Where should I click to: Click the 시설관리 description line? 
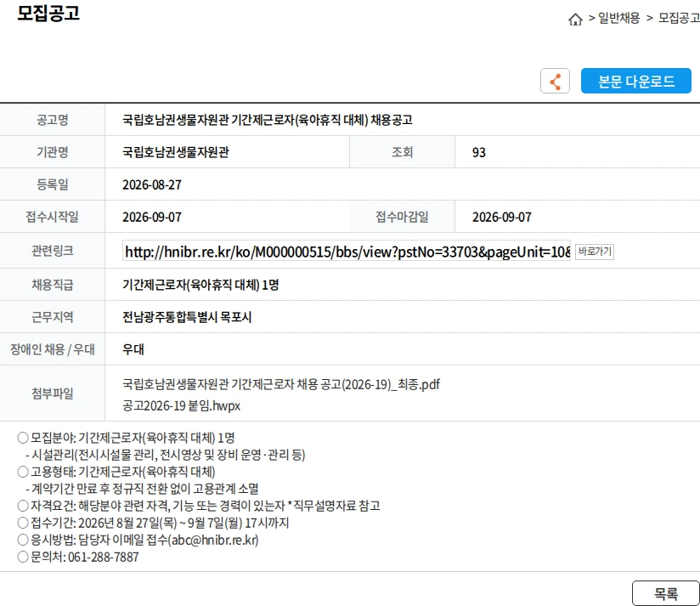tap(165, 455)
